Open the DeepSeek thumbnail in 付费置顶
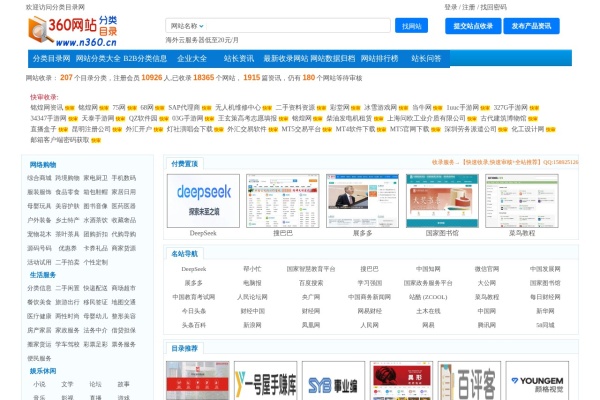Viewport: 600px width, 400px height. coord(203,201)
